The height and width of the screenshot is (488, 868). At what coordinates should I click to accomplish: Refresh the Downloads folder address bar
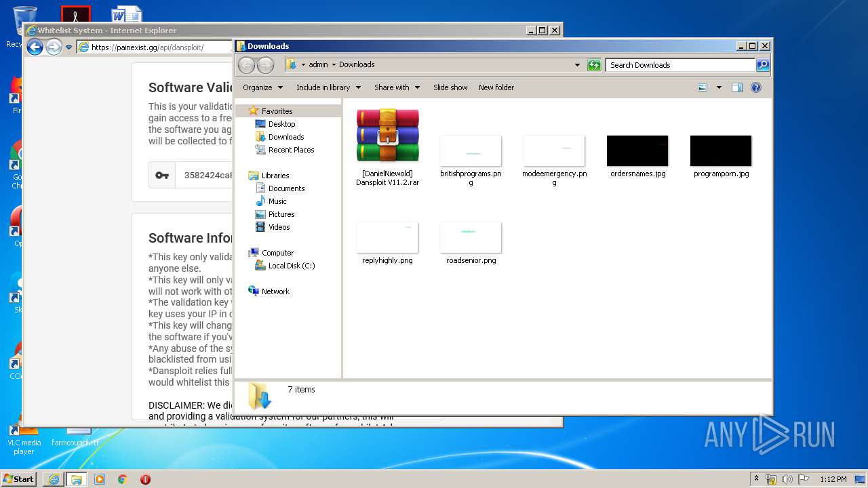click(x=594, y=65)
